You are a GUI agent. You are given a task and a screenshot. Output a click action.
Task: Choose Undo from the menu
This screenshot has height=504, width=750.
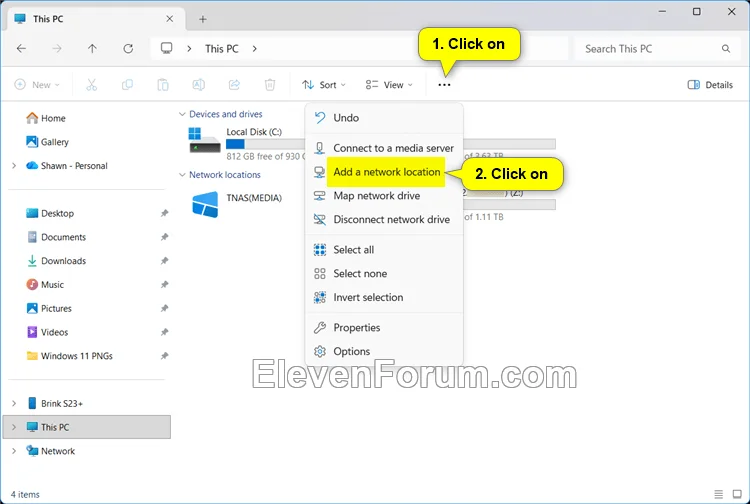click(384, 118)
